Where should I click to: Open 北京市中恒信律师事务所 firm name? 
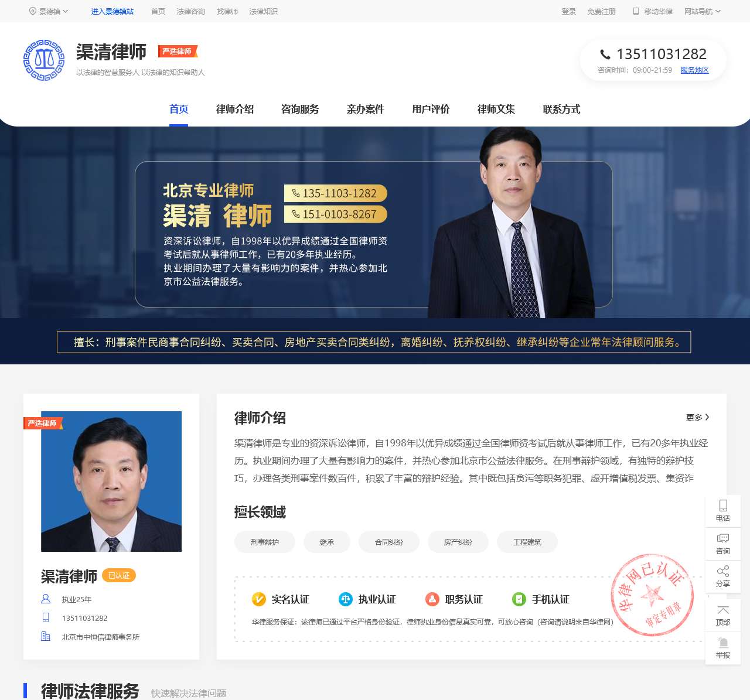click(101, 637)
